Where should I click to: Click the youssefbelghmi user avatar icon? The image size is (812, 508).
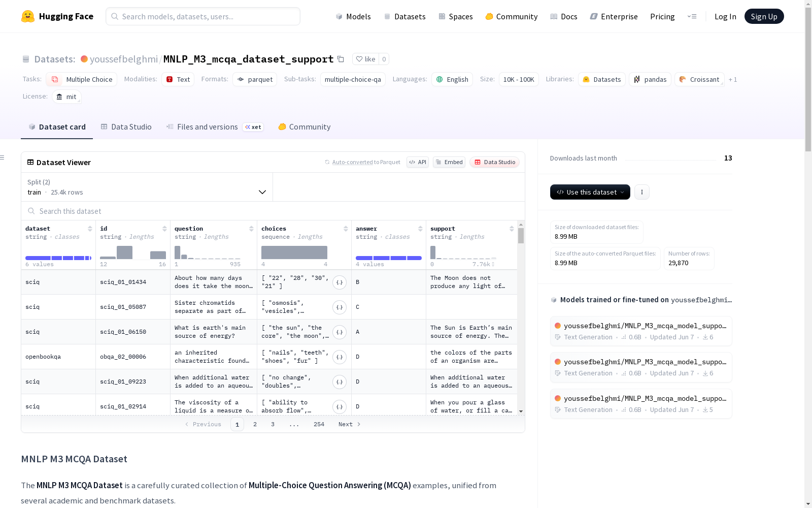point(84,59)
